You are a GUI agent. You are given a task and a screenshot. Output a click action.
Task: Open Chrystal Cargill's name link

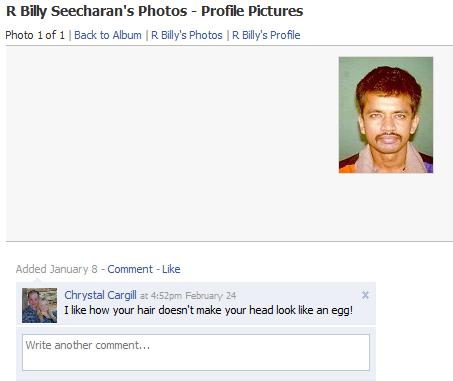click(x=100, y=295)
